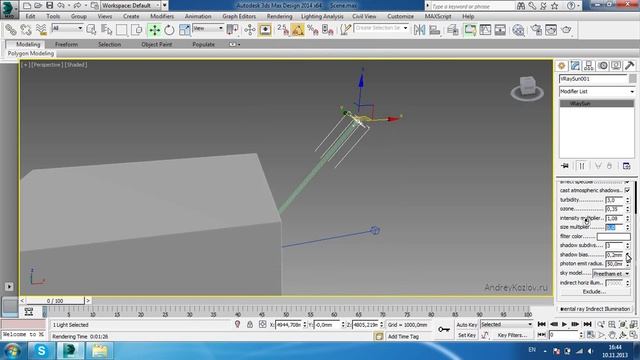Click the Save file icon in title bar
Image resolution: width=640 pixels, height=360 pixels.
pos(49,6)
